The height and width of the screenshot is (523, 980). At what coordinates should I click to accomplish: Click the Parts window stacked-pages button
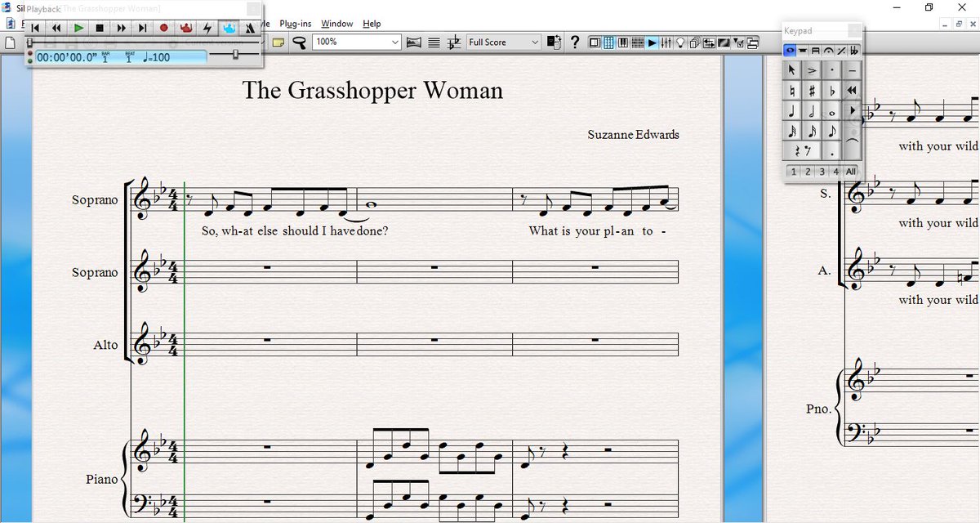695,42
